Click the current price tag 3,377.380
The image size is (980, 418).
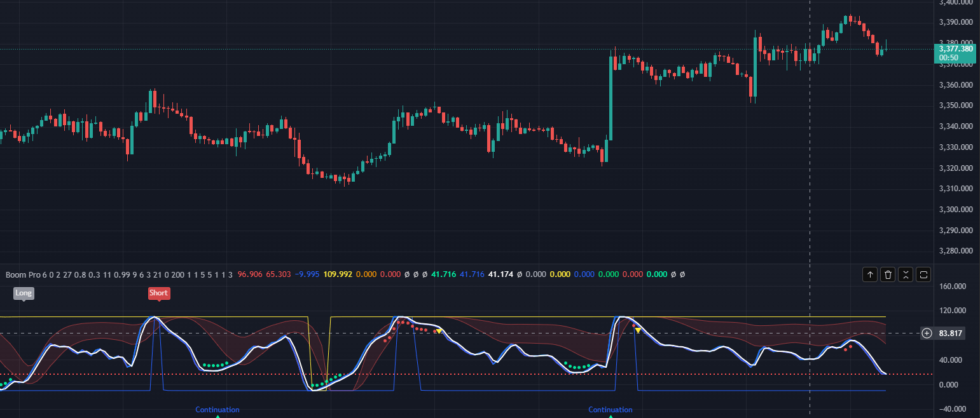955,49
